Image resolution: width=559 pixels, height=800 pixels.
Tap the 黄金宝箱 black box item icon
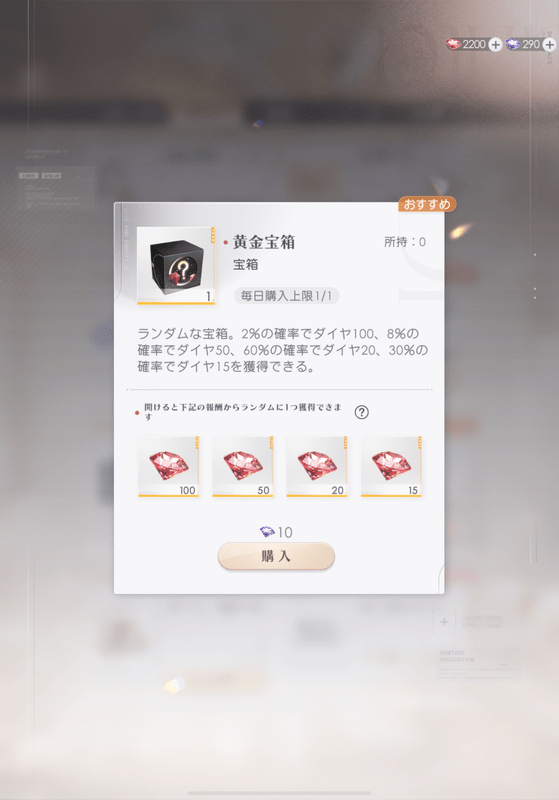point(176,266)
